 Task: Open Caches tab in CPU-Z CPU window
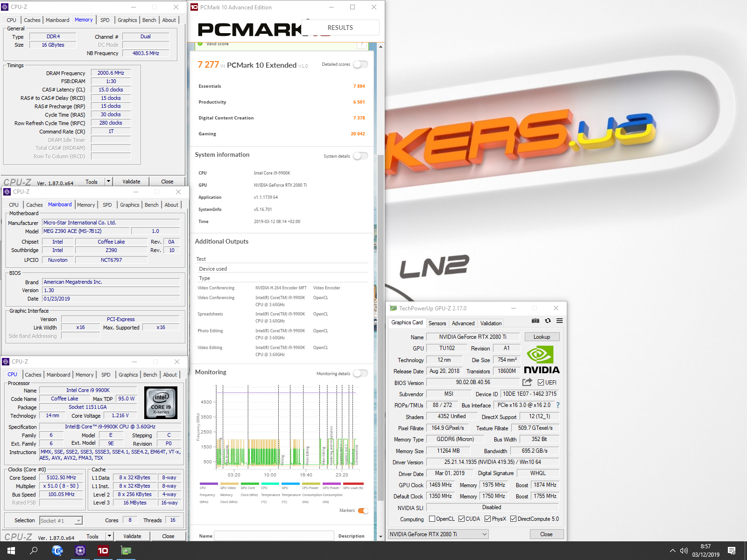(33, 375)
